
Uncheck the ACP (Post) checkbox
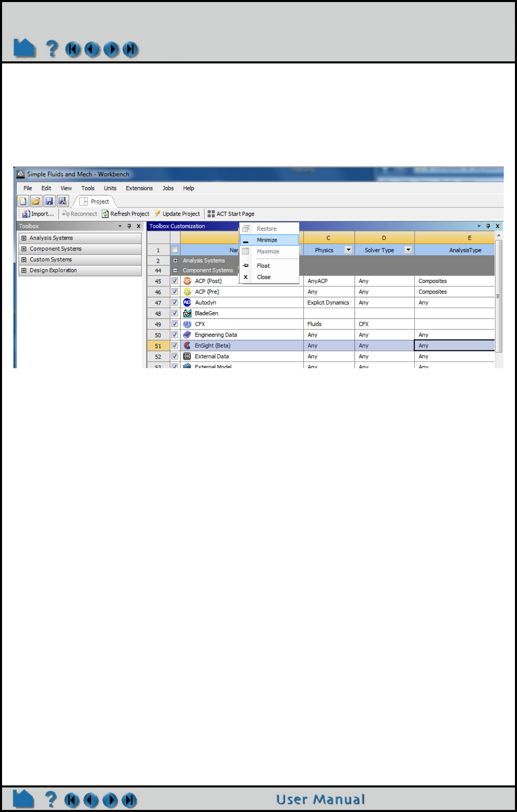coord(175,281)
